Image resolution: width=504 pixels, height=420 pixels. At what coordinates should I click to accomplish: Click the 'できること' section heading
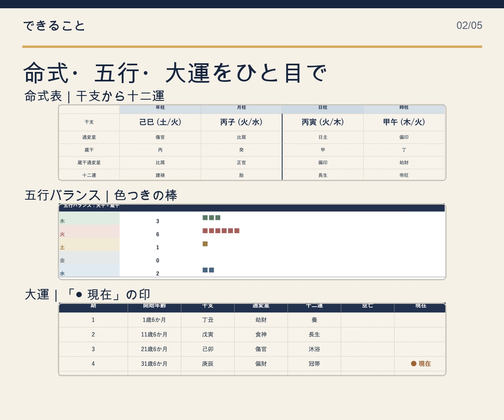[54, 26]
